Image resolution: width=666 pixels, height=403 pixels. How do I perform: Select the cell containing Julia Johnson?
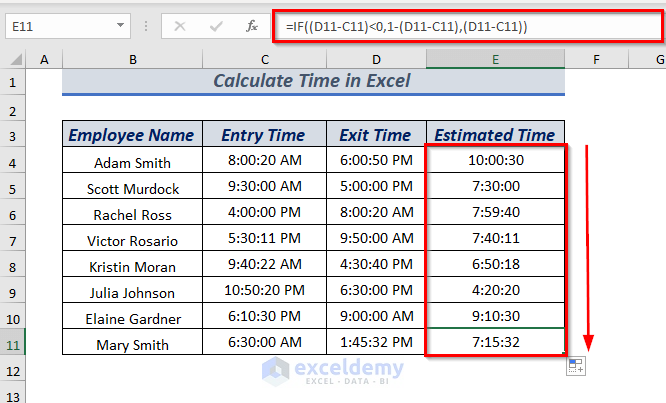pos(133,290)
